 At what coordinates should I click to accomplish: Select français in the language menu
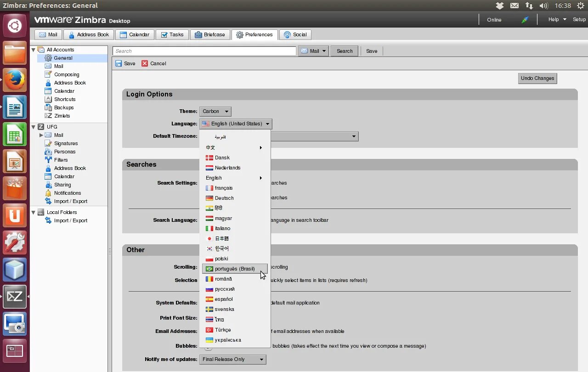pos(235,188)
